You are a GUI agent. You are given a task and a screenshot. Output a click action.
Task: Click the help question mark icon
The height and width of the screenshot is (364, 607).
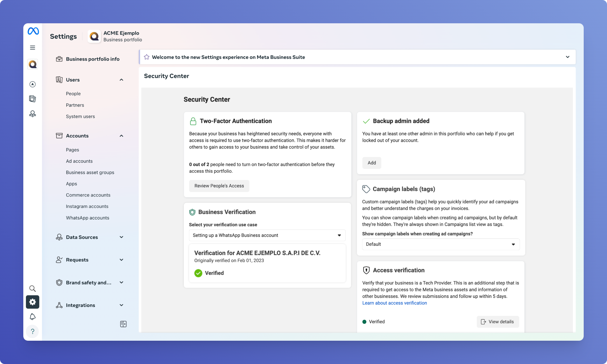tap(33, 331)
